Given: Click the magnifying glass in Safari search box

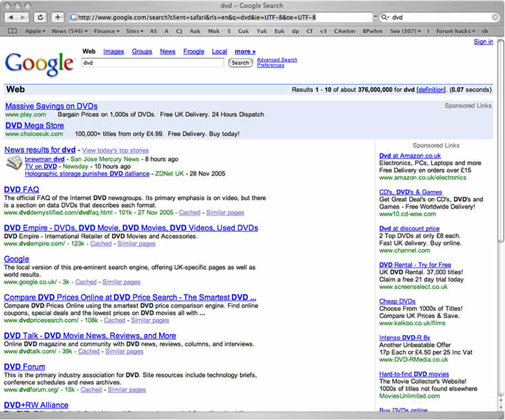Looking at the screenshot, I should pyautogui.click(x=386, y=17).
